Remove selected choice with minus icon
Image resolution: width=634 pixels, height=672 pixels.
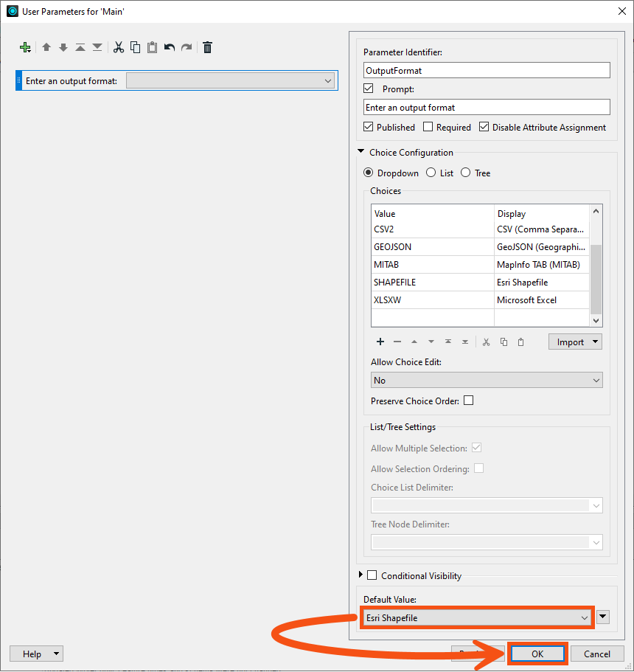coord(397,342)
